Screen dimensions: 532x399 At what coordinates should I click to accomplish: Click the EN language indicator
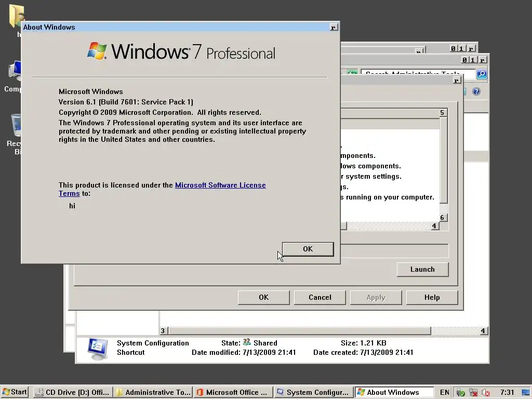point(445,392)
